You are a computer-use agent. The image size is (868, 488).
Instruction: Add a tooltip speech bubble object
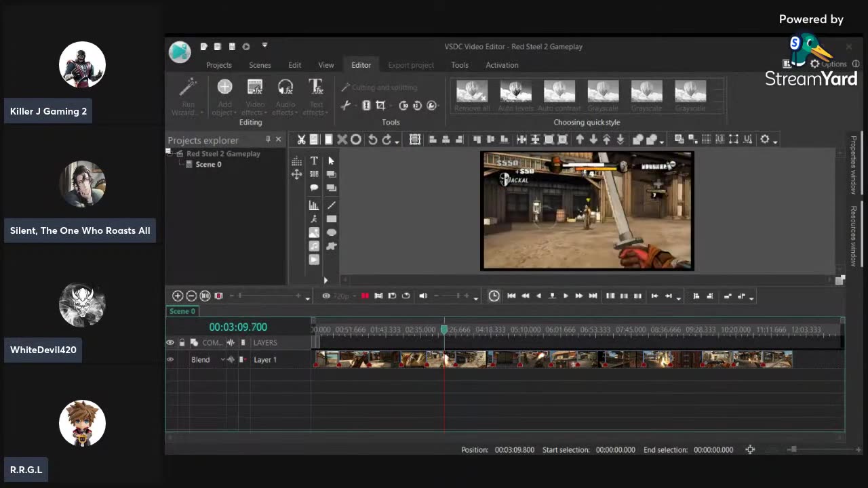pyautogui.click(x=314, y=188)
